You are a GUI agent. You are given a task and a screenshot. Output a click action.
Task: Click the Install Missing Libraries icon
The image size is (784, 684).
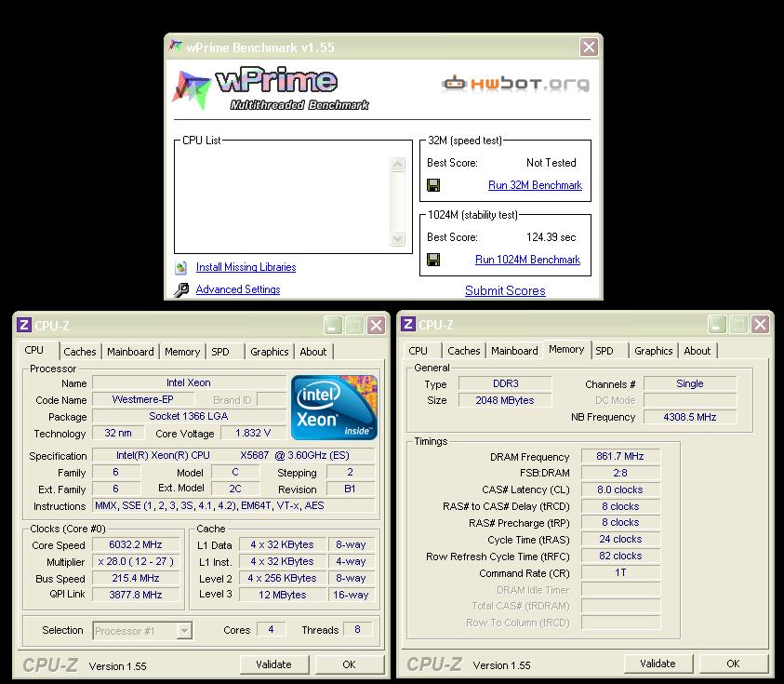(x=181, y=268)
